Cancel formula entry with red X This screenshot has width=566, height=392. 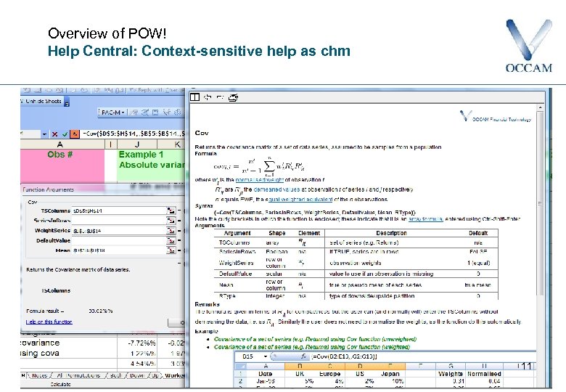click(55, 134)
